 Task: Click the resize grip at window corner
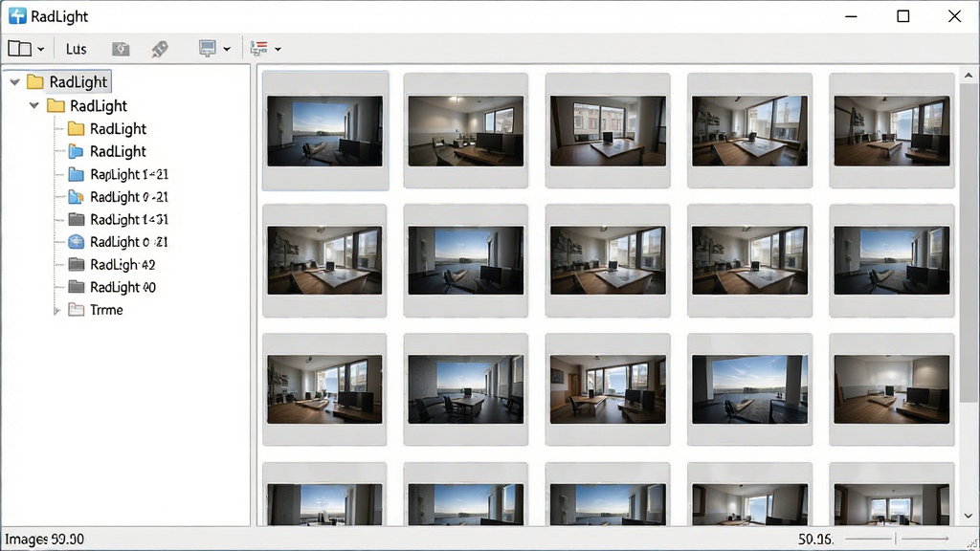[x=972, y=543]
